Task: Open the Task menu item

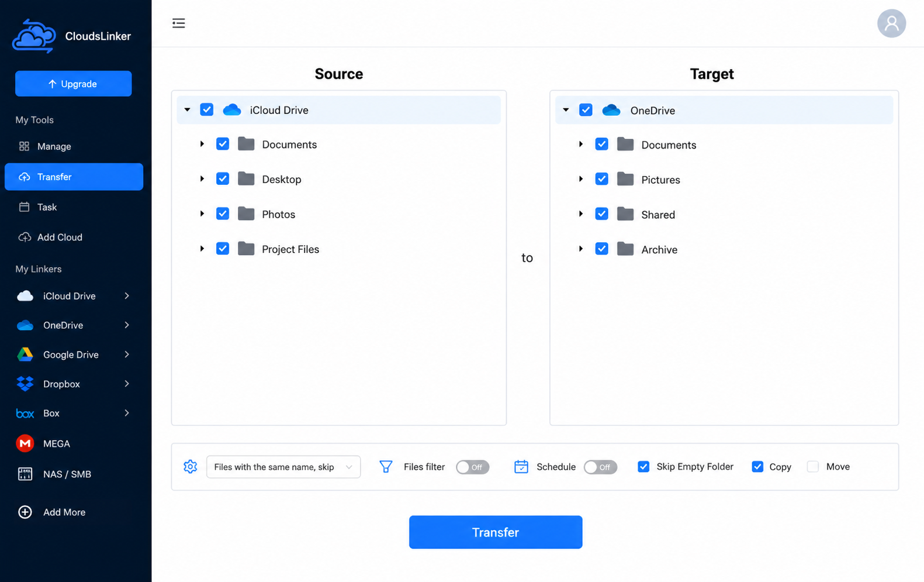Action: [x=74, y=207]
